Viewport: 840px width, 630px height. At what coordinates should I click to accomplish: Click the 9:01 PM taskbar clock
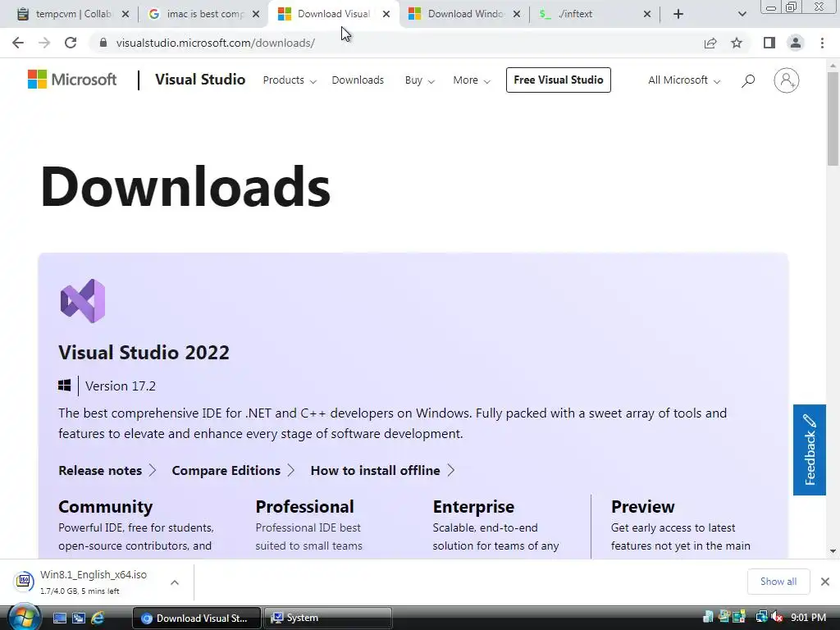click(x=808, y=618)
